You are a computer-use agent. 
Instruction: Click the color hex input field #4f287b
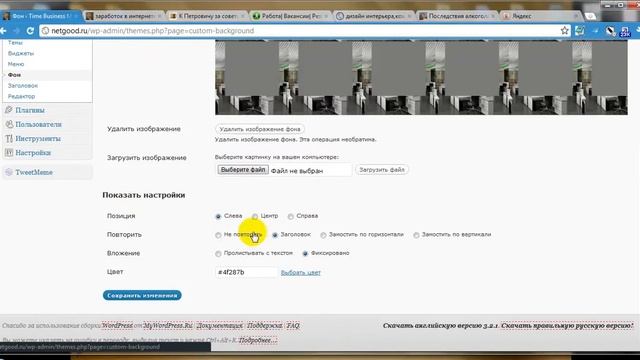point(246,272)
